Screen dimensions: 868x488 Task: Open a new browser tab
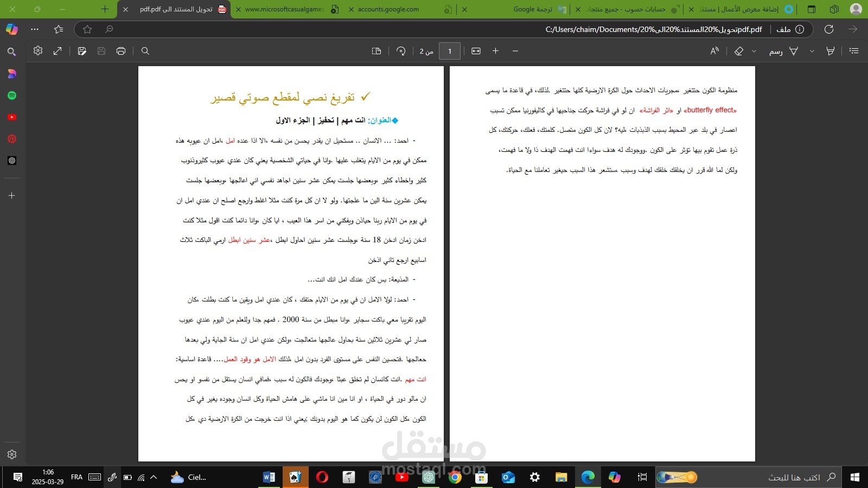point(105,9)
